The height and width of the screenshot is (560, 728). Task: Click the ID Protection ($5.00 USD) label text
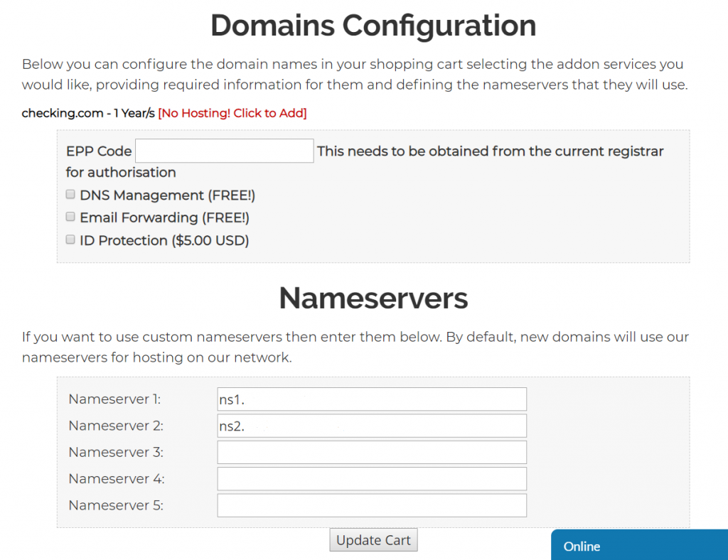[164, 240]
